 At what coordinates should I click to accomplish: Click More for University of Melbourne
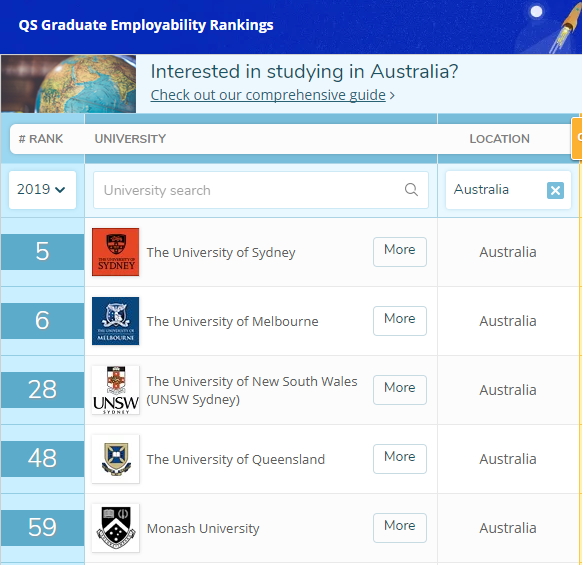click(x=400, y=321)
